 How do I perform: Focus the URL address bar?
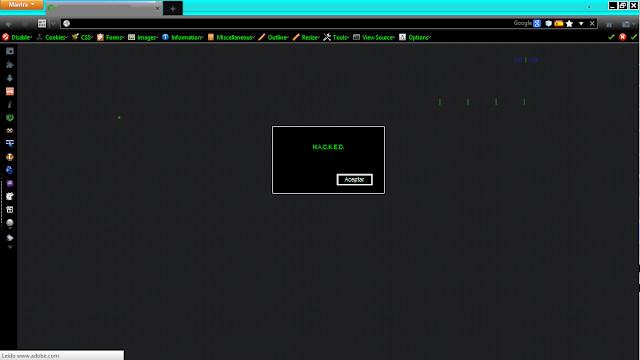286,24
